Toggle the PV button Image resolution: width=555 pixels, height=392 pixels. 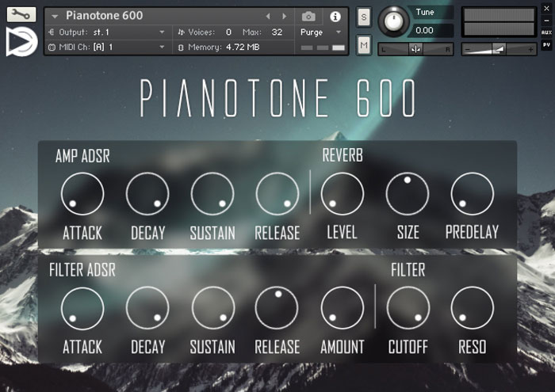546,45
